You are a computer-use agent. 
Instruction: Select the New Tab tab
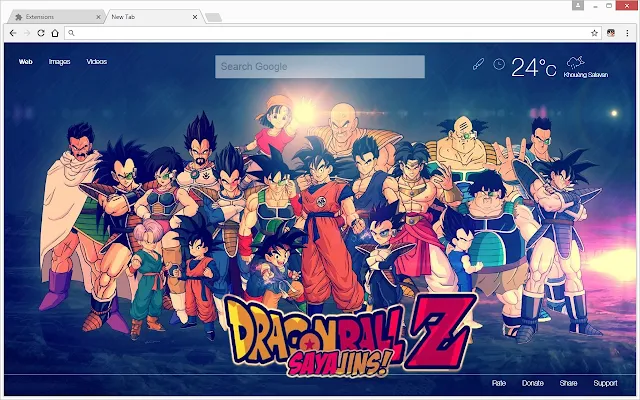[x=153, y=17]
